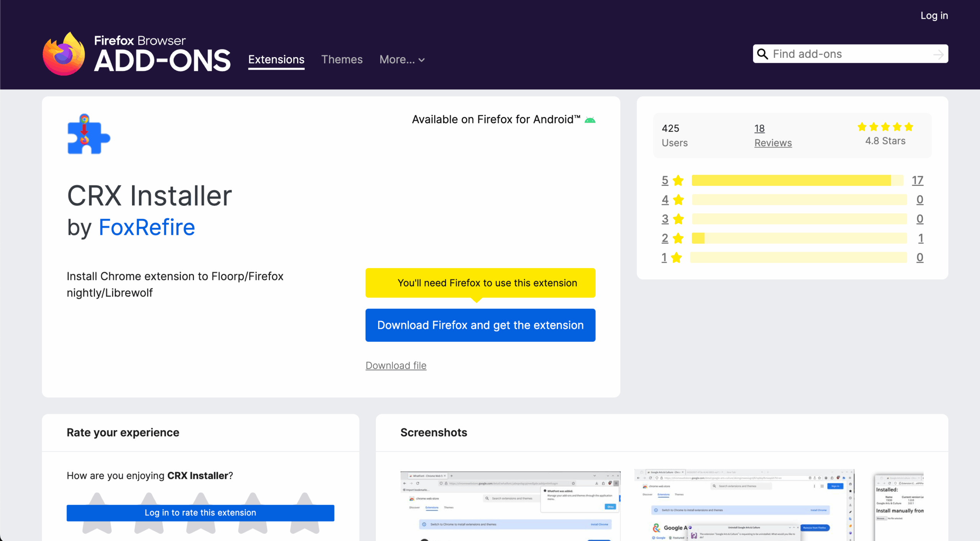The image size is (980, 541).
Task: Click the 17 five-star review count
Action: (917, 180)
